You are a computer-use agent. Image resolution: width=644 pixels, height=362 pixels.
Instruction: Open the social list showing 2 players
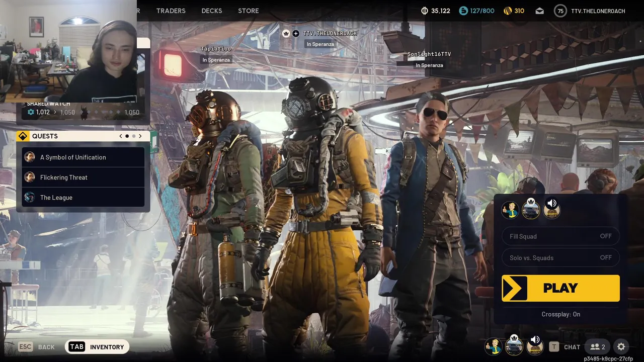(x=598, y=346)
